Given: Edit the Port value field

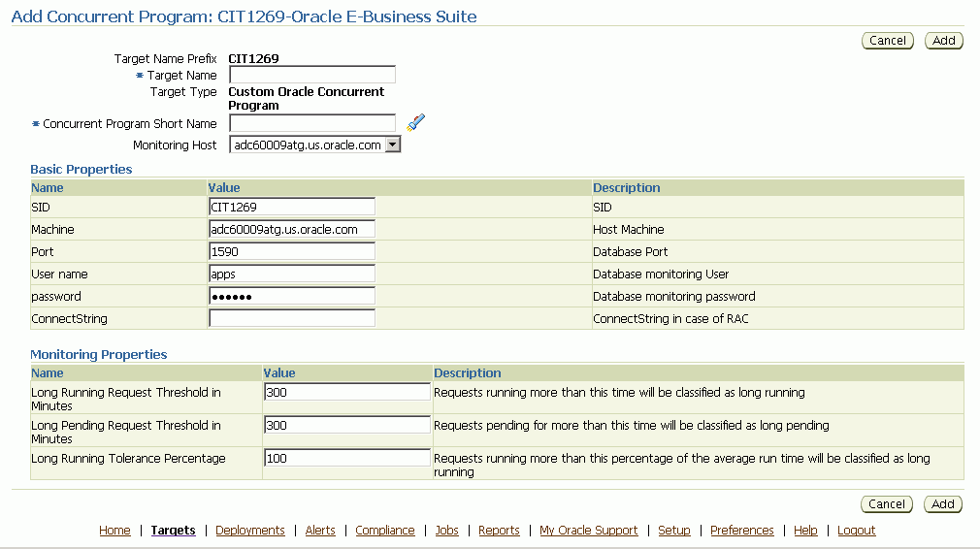Looking at the screenshot, I should click(x=292, y=251).
